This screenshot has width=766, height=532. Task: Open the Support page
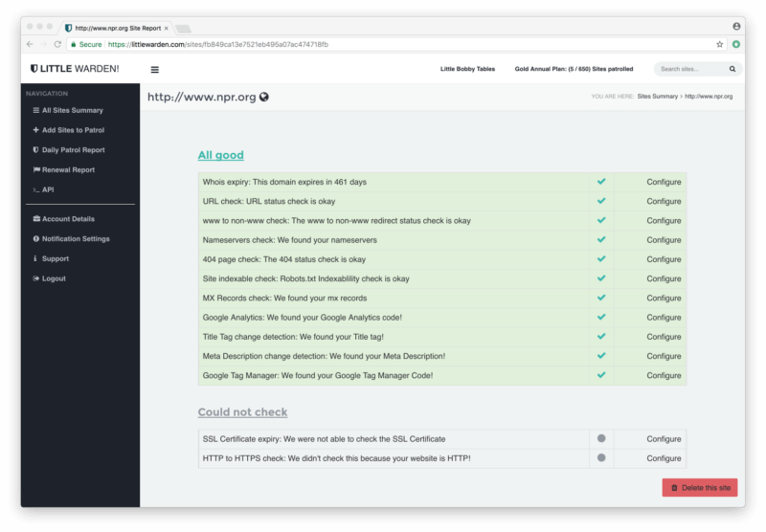click(x=51, y=258)
